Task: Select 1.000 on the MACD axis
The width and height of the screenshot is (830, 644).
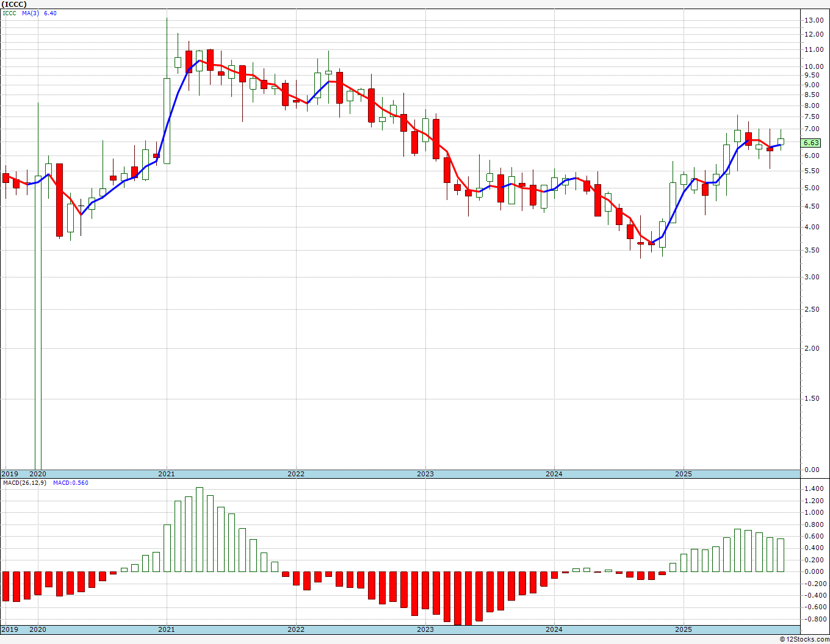Action: [x=814, y=513]
